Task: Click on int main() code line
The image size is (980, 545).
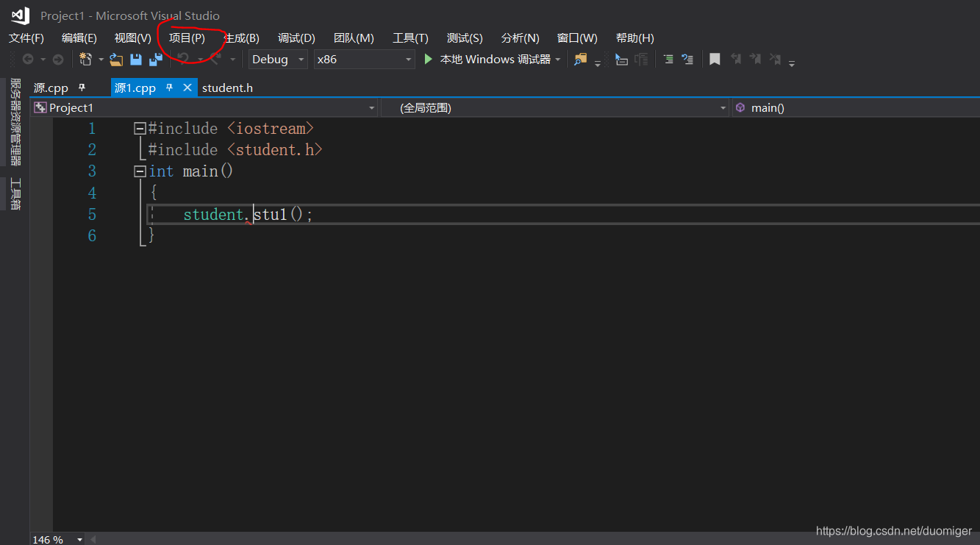Action: point(191,171)
